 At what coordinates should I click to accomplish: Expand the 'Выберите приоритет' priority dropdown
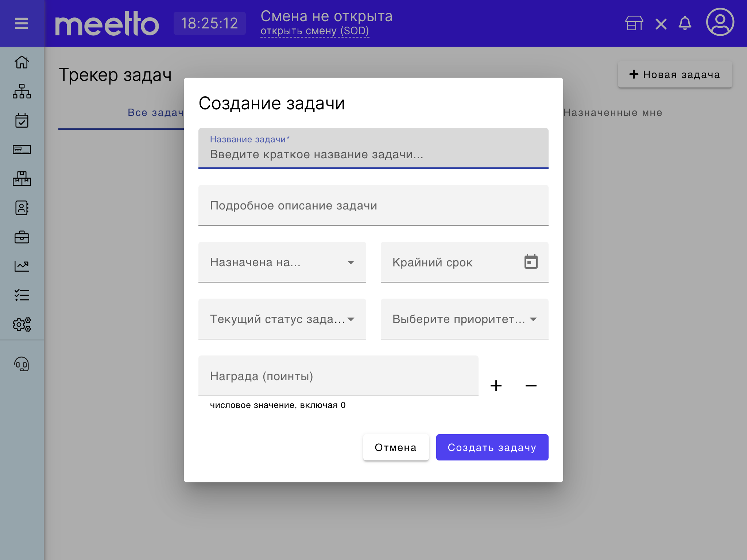(x=464, y=319)
